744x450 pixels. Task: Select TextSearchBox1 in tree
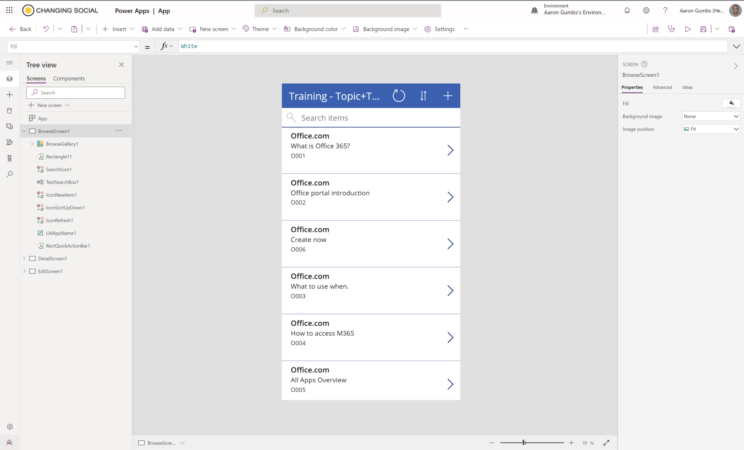62,182
